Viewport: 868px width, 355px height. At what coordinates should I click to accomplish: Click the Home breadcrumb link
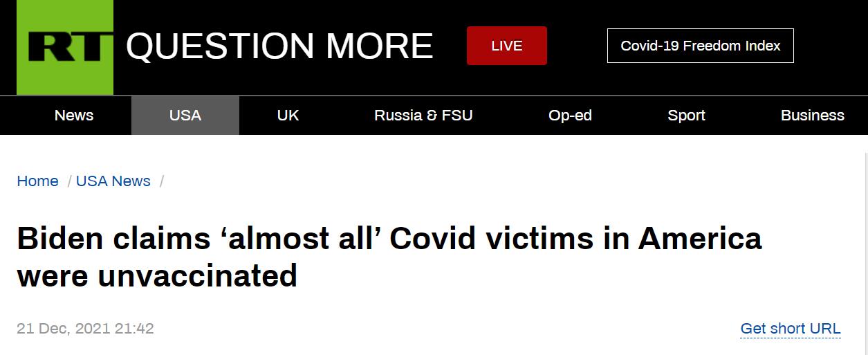(x=37, y=181)
